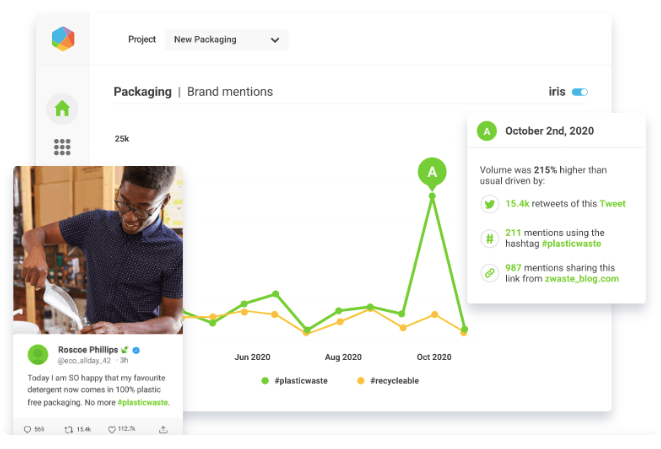
Task: Select the Brand mentions heading
Action: pos(230,91)
